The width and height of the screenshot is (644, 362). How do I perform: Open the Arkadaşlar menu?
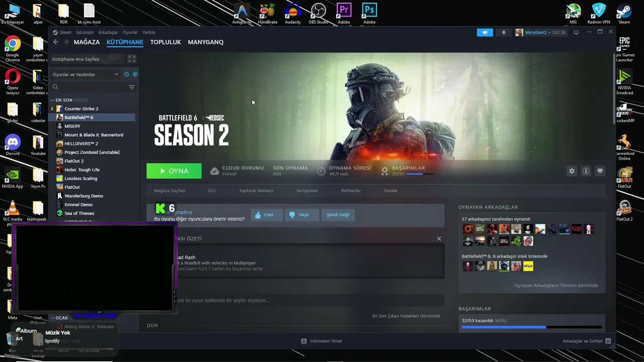tap(108, 32)
